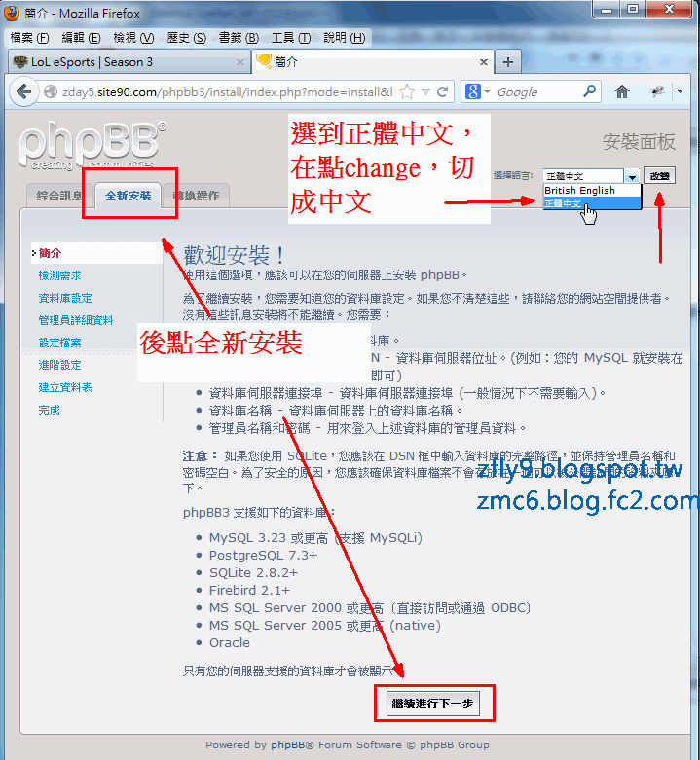Click the address bar URL field
Screen dimensions: 700x760
click(227, 92)
